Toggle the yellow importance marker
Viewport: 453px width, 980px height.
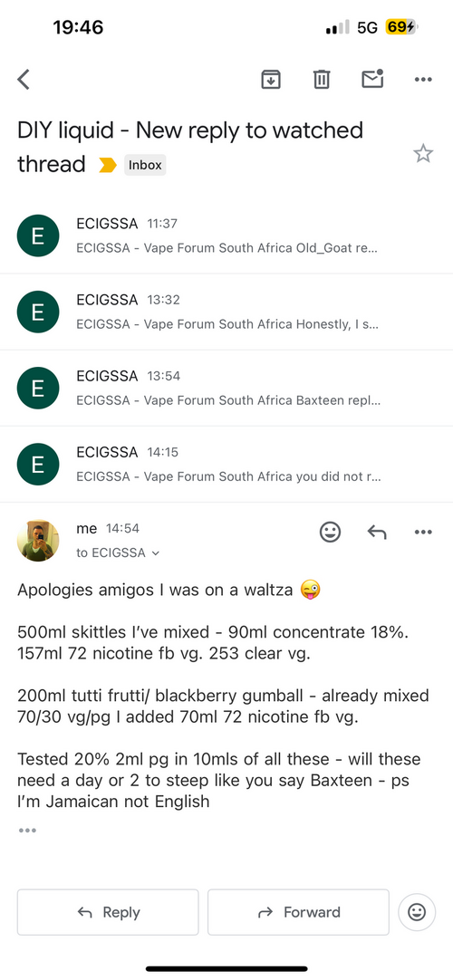(108, 166)
